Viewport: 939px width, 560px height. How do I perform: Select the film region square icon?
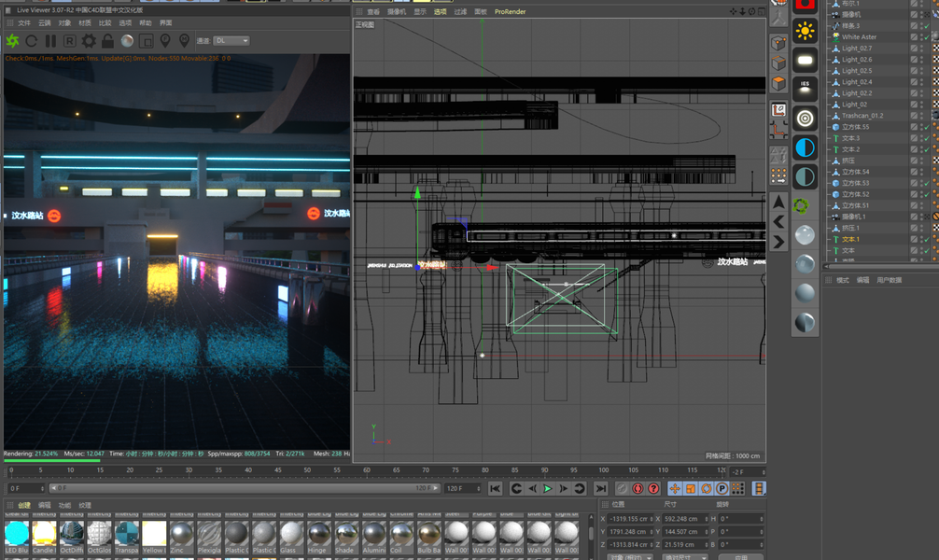pos(147,41)
